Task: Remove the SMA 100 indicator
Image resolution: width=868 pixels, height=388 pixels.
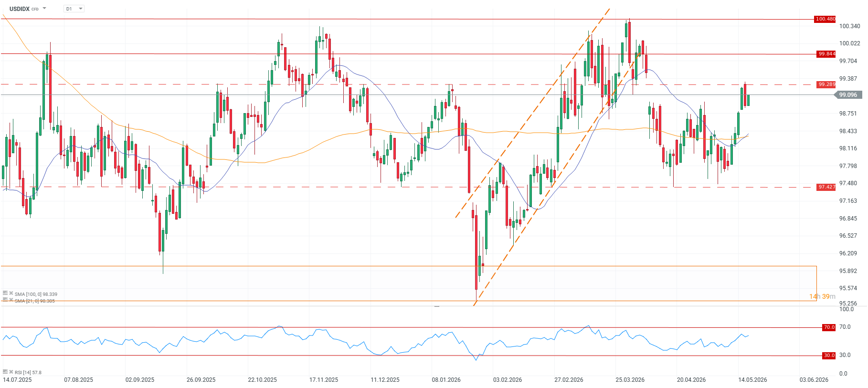Action: pyautogui.click(x=11, y=294)
